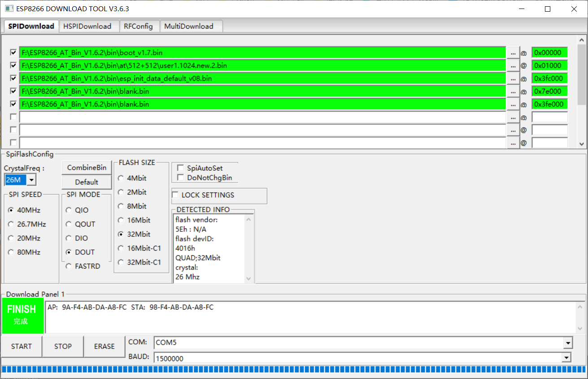588x379 pixels.
Task: Select 26.7MHz SPI speed
Action: click(27, 224)
